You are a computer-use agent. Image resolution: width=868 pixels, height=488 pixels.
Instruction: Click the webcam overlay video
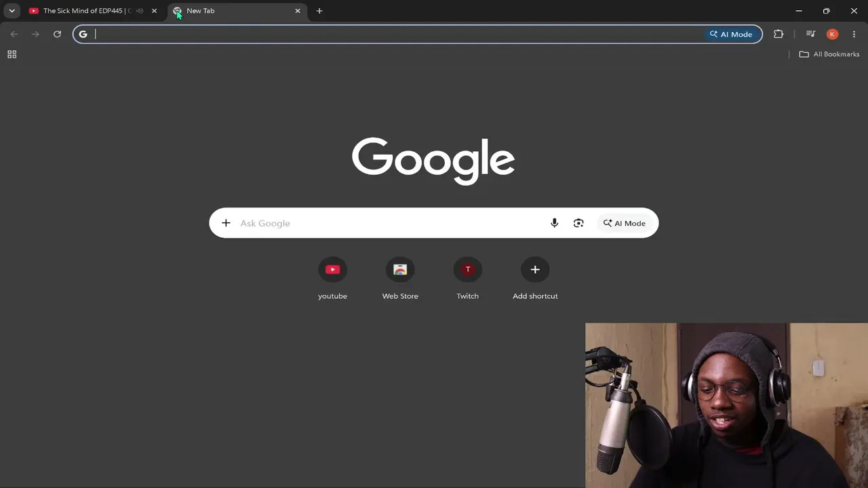click(726, 405)
